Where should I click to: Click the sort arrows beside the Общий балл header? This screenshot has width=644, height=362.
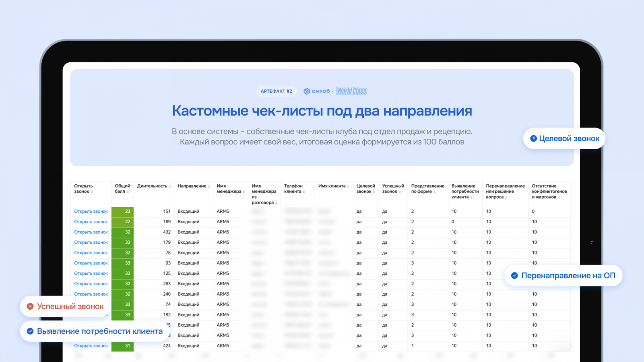128,192
